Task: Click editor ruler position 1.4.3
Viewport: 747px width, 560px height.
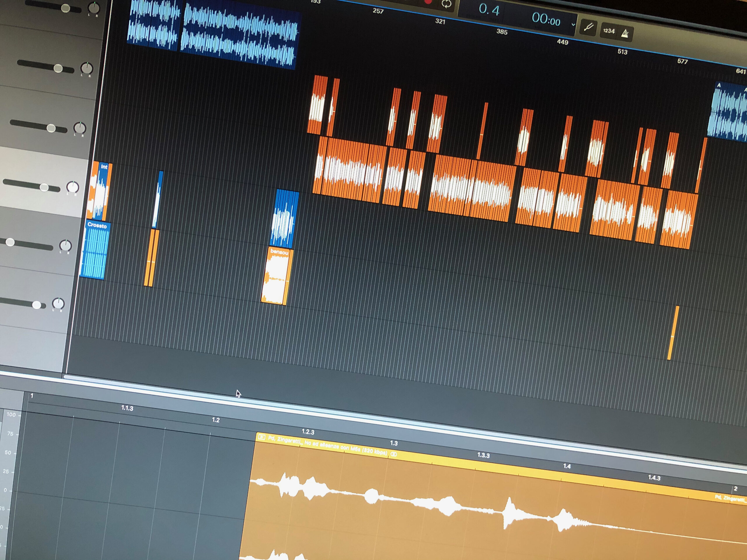Action: [654, 478]
